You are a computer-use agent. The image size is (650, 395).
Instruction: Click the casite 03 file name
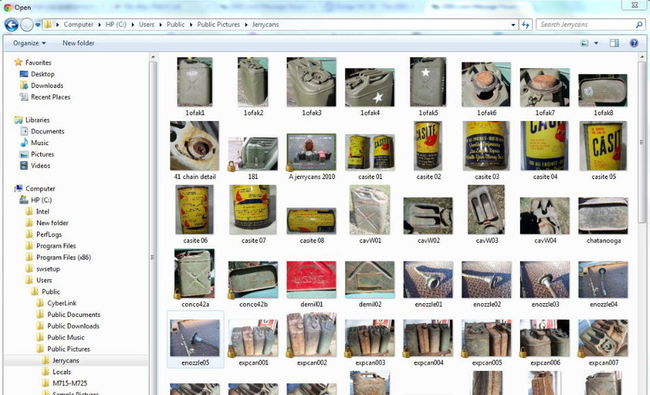(487, 177)
